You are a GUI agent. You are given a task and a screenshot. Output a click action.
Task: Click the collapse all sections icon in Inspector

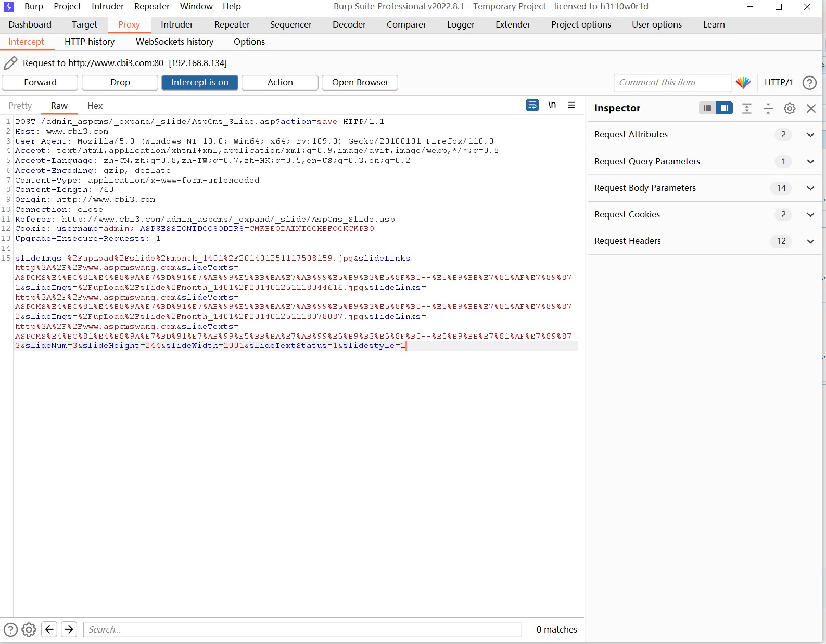(768, 108)
